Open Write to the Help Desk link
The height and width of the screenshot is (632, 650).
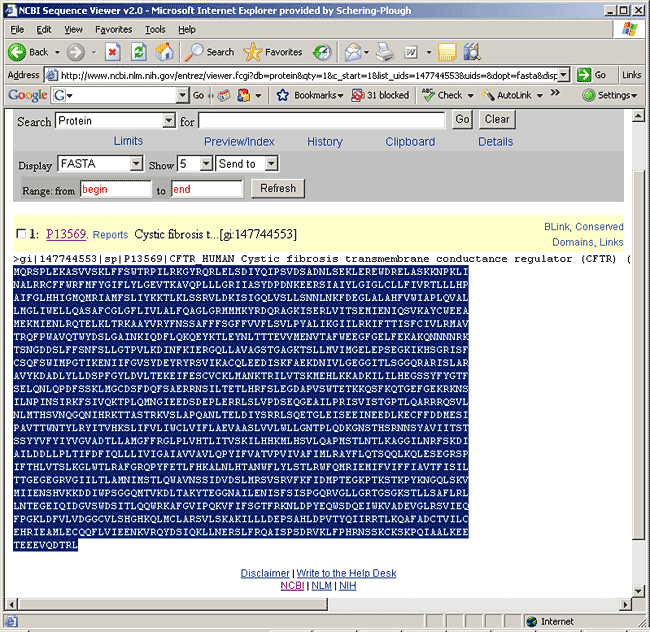tap(346, 573)
